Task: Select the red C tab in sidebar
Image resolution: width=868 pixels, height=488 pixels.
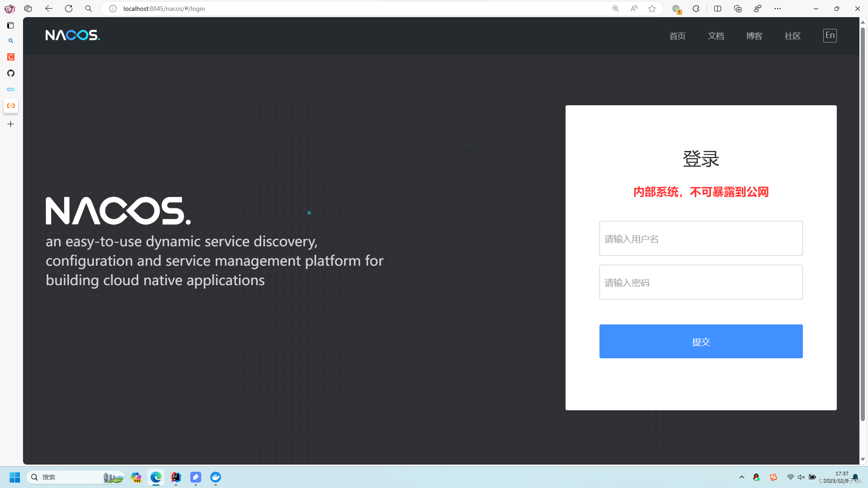Action: tap(11, 57)
